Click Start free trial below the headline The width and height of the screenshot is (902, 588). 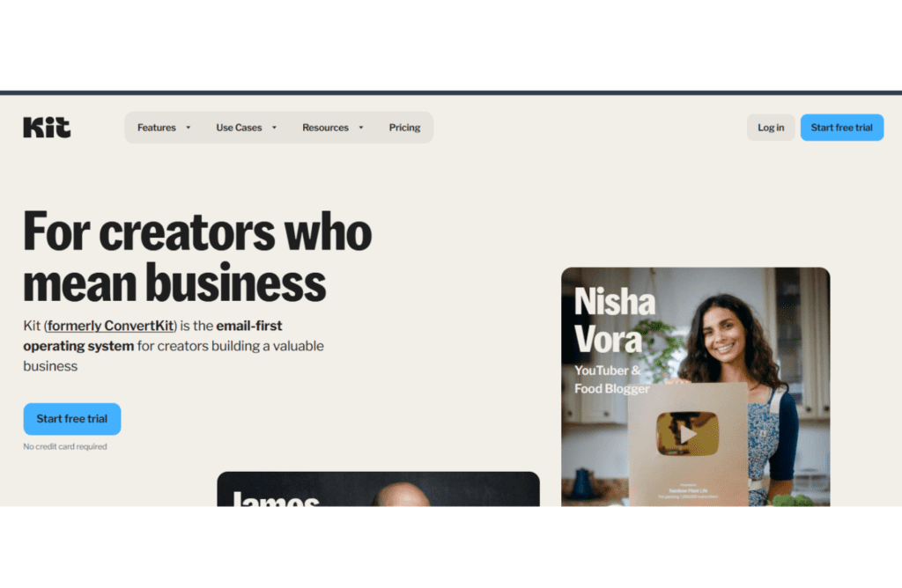coord(72,419)
